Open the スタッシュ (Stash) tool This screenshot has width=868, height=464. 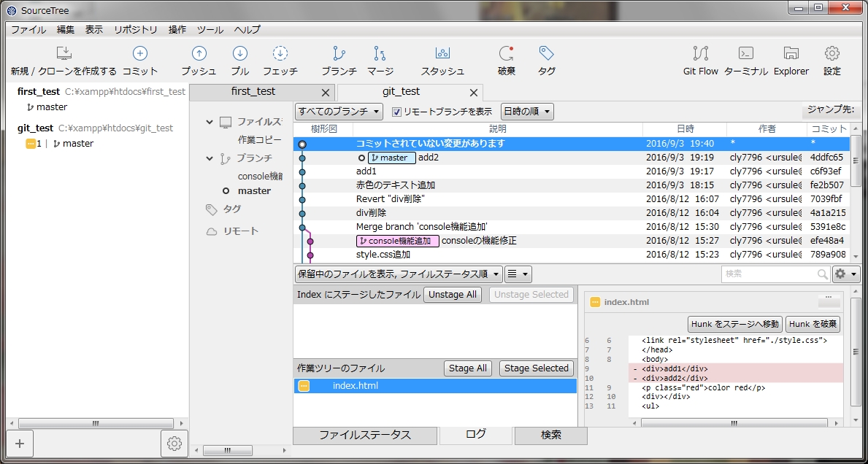pyautogui.click(x=442, y=60)
